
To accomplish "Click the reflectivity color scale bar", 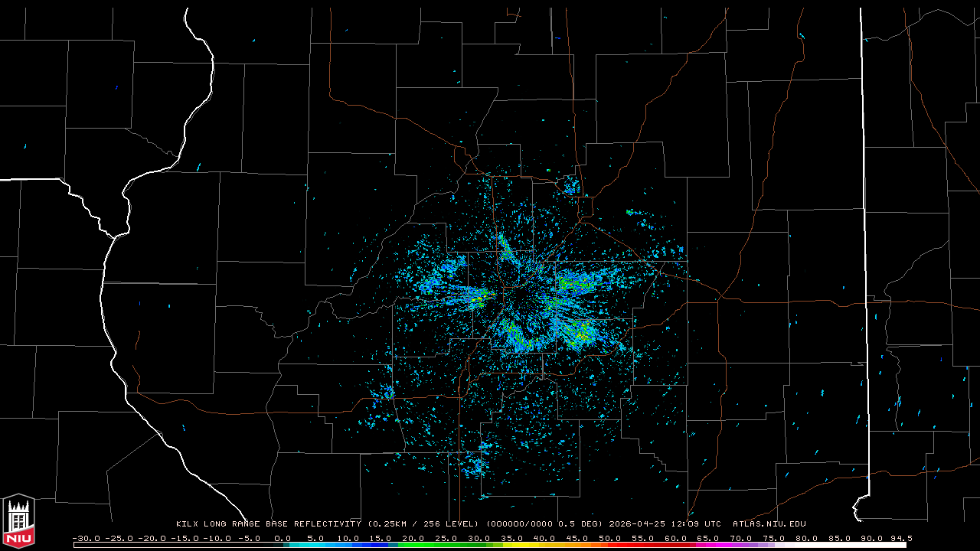I will (490, 545).
